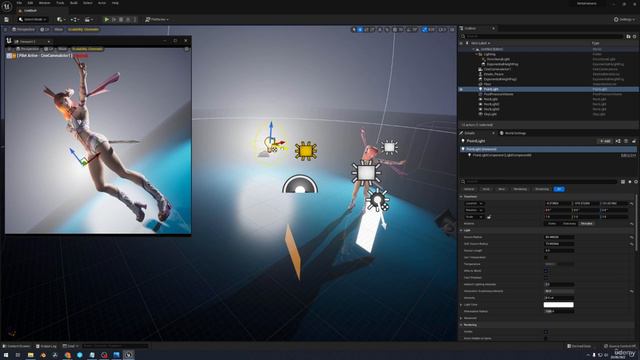Select the large white rect light icon
This screenshot has height=360, width=640.
coord(366,172)
